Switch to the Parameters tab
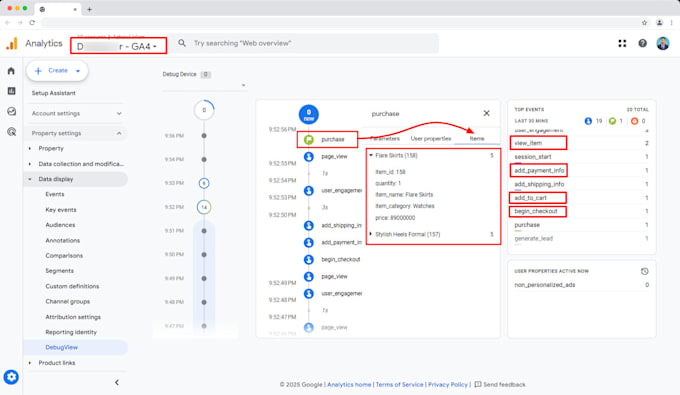This screenshot has height=395, width=680. pos(385,138)
